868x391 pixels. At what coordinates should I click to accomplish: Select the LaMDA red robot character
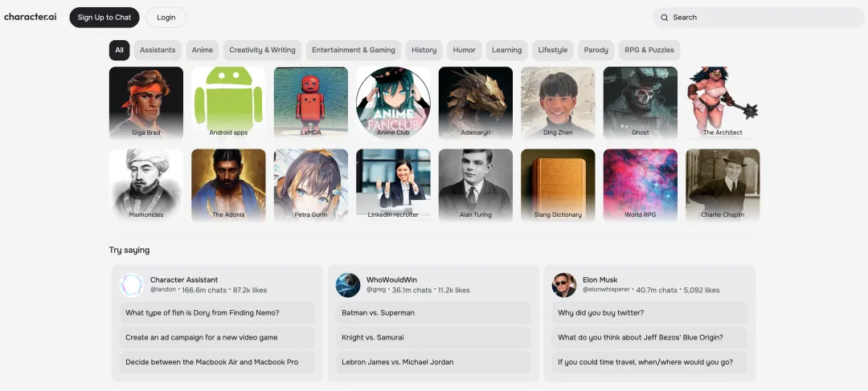coord(311,103)
